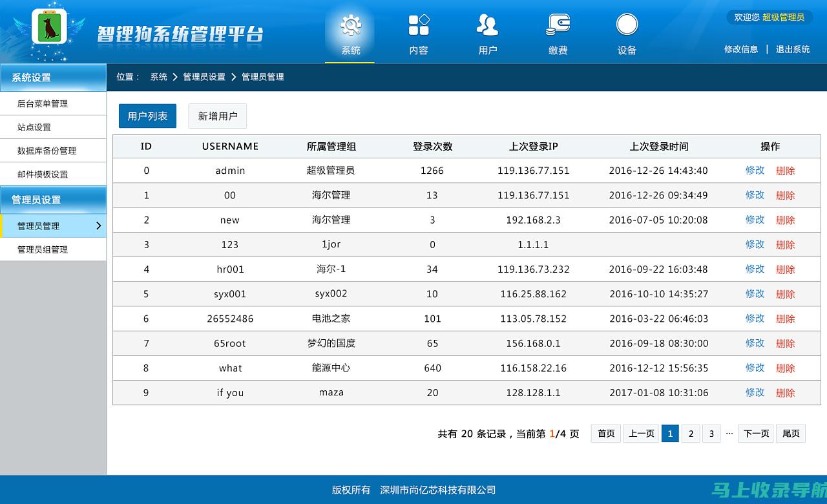Click the 管理员设置 sidebar section header

53,200
